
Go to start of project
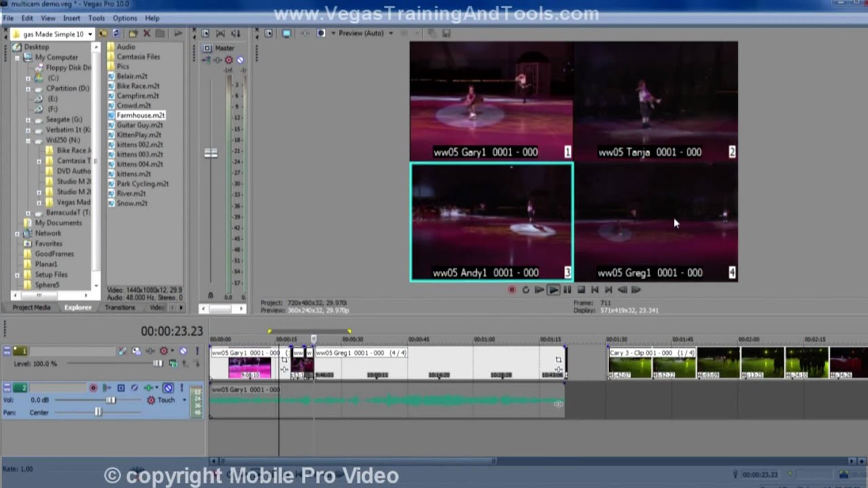595,289
